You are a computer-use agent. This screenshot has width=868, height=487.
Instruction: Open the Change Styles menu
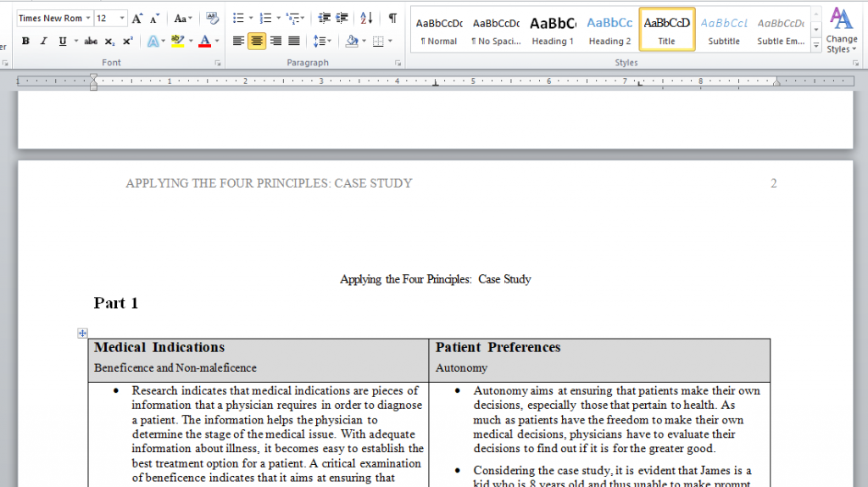click(x=841, y=31)
